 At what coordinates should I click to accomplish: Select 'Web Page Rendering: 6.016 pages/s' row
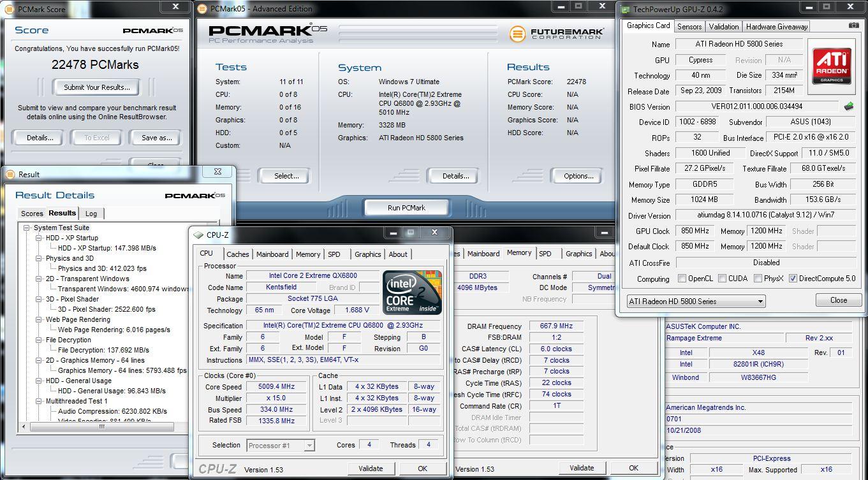pos(114,330)
